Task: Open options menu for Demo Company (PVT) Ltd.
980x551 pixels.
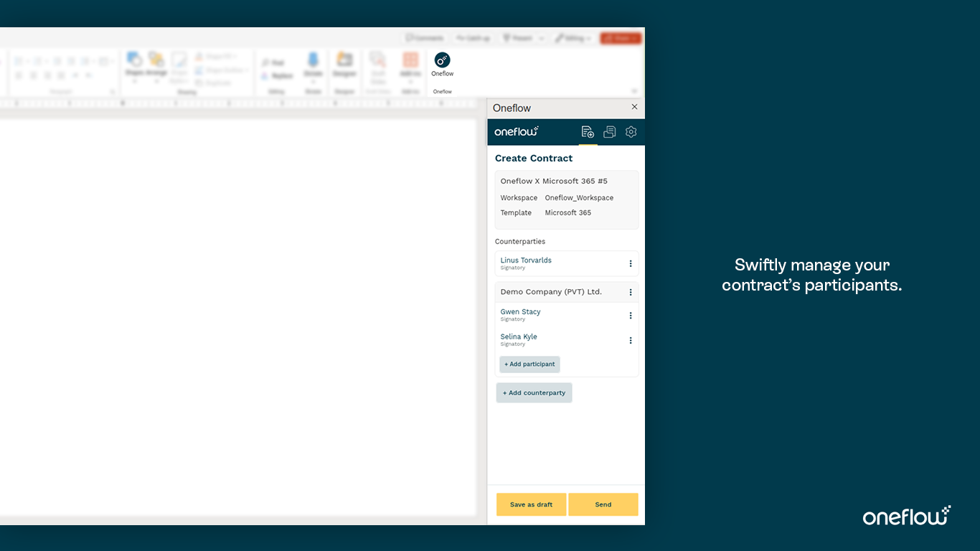Action: coord(631,292)
